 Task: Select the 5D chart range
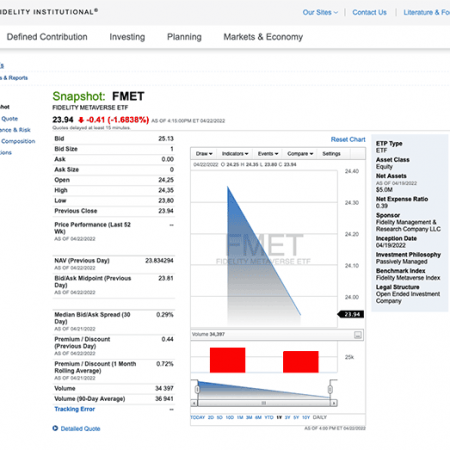pyautogui.click(x=219, y=417)
